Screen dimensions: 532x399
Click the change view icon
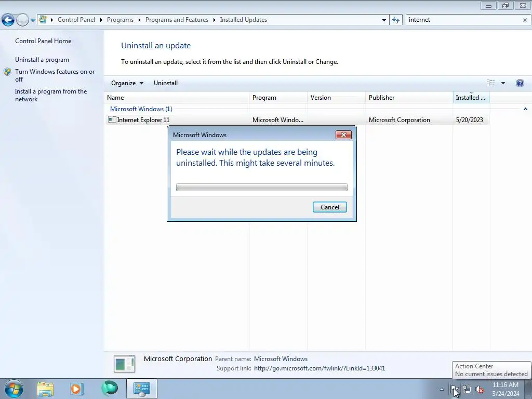(490, 83)
